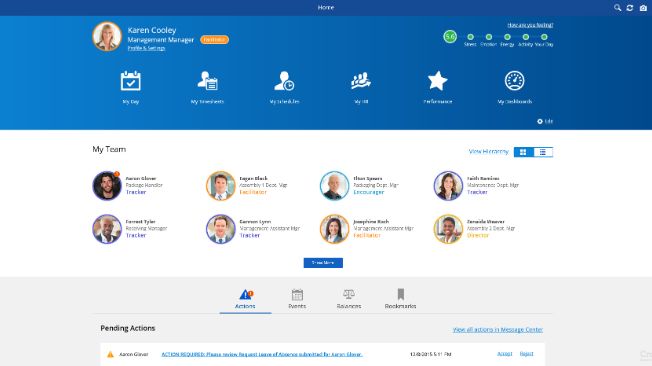Open the Packaging Dept. Mgr team photo
The width and height of the screenshot is (652, 366).
pyautogui.click(x=334, y=185)
